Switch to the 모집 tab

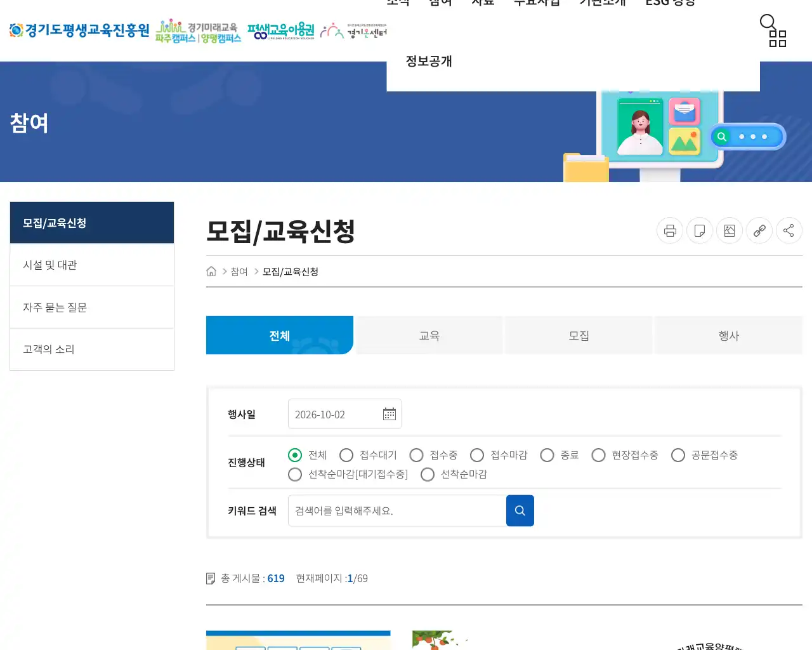(579, 335)
